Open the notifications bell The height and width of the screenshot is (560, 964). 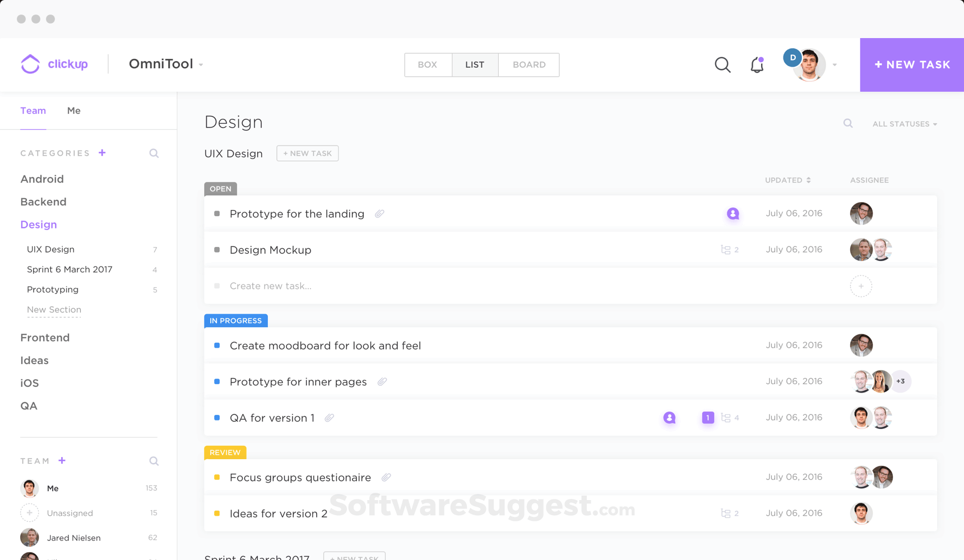tap(757, 64)
